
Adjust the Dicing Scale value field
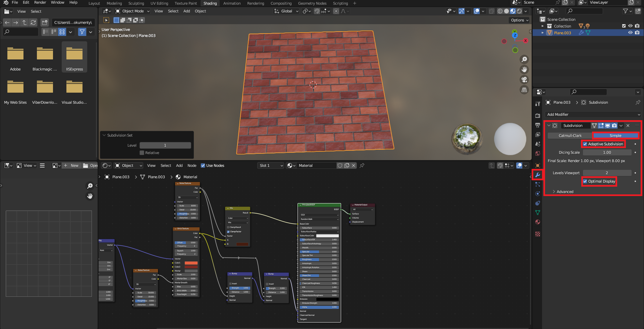607,152
